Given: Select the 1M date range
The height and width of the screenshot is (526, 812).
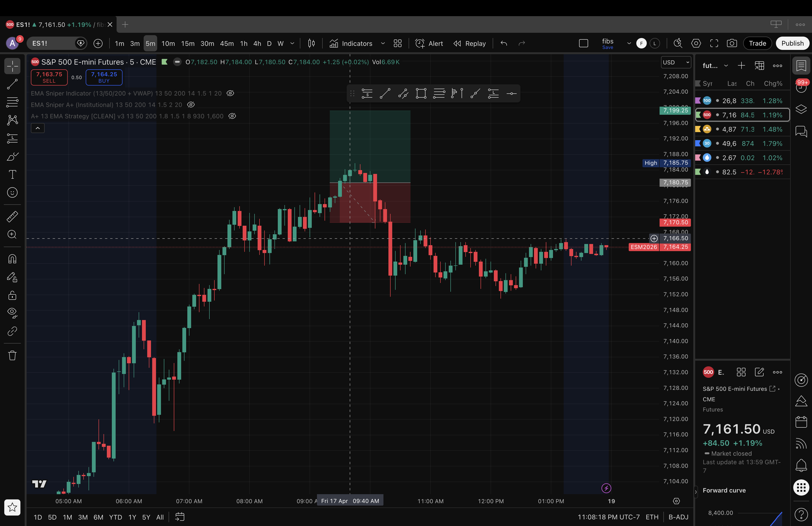Looking at the screenshot, I should pyautogui.click(x=67, y=517).
